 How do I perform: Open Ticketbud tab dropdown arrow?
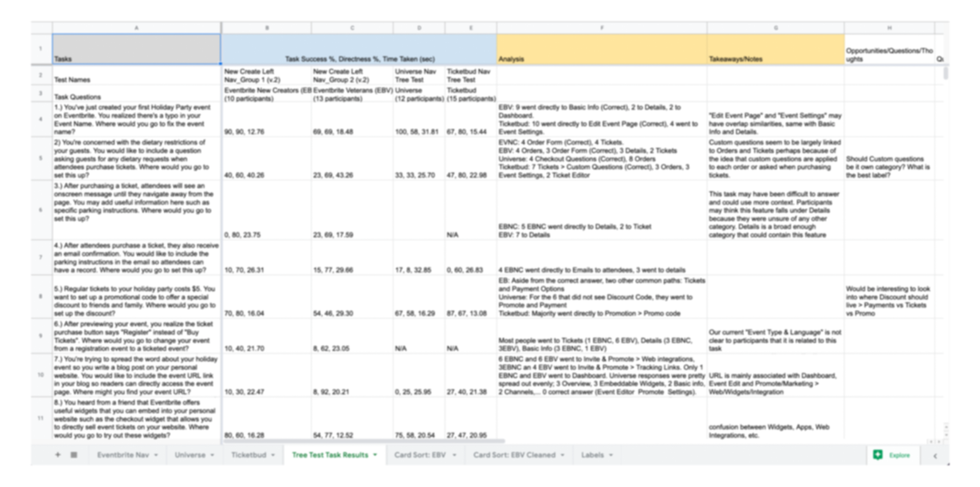tap(273, 455)
